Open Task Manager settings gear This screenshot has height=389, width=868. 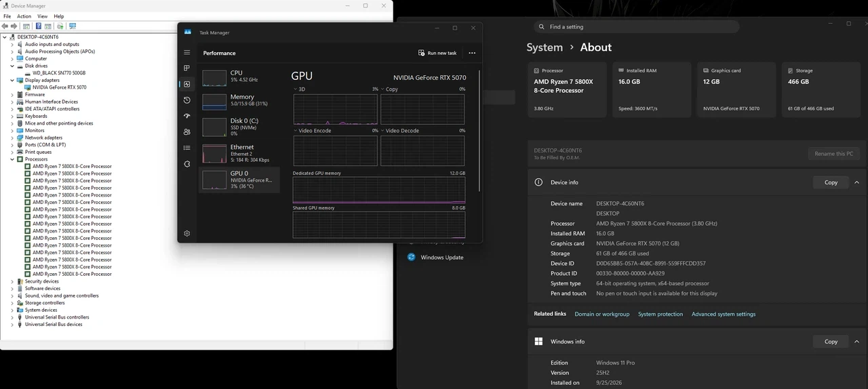coord(187,233)
